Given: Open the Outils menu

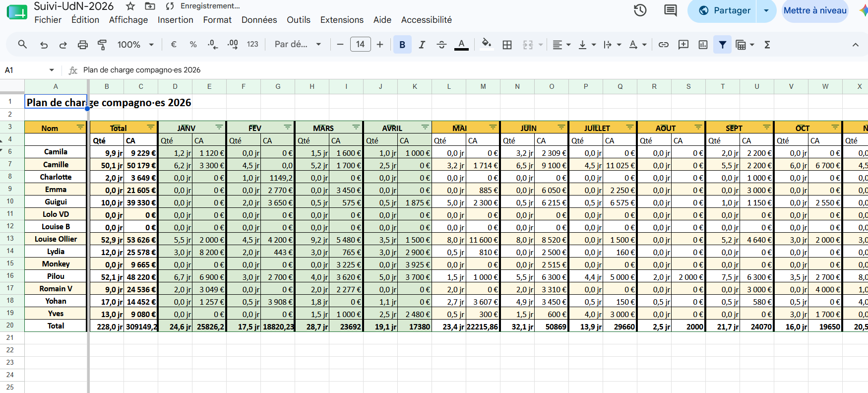Looking at the screenshot, I should click(x=299, y=20).
